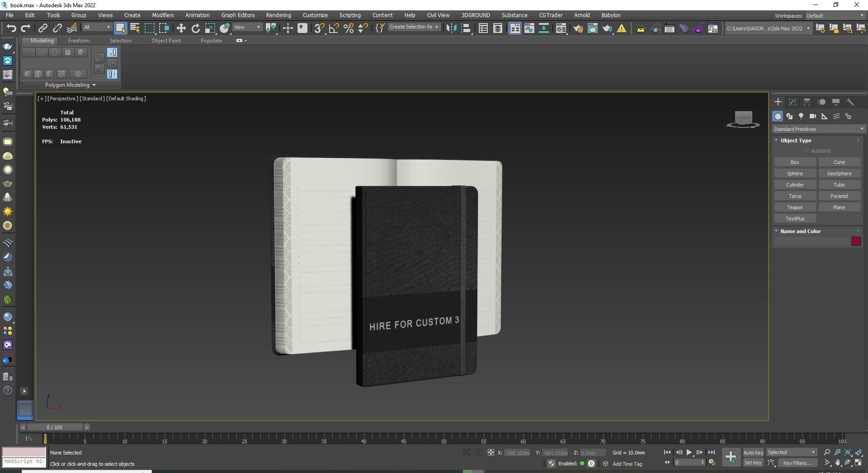Open Curve Editor
Image resolution: width=868 pixels, height=473 pixels.
point(529,28)
